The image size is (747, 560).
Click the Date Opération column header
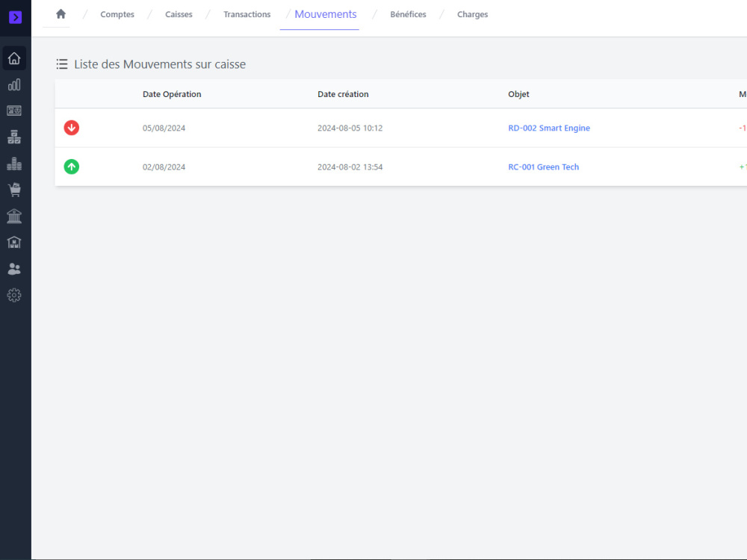172,94
